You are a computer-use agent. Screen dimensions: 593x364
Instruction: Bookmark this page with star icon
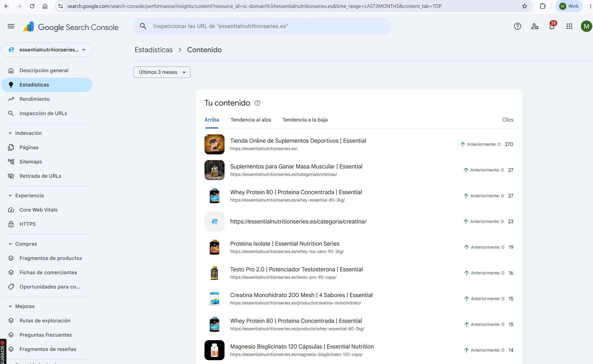525,6
